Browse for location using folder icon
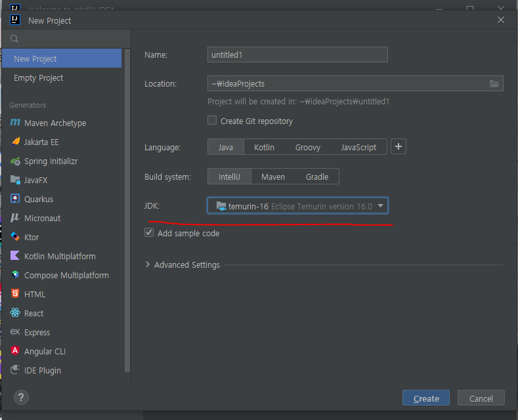 pyautogui.click(x=494, y=83)
